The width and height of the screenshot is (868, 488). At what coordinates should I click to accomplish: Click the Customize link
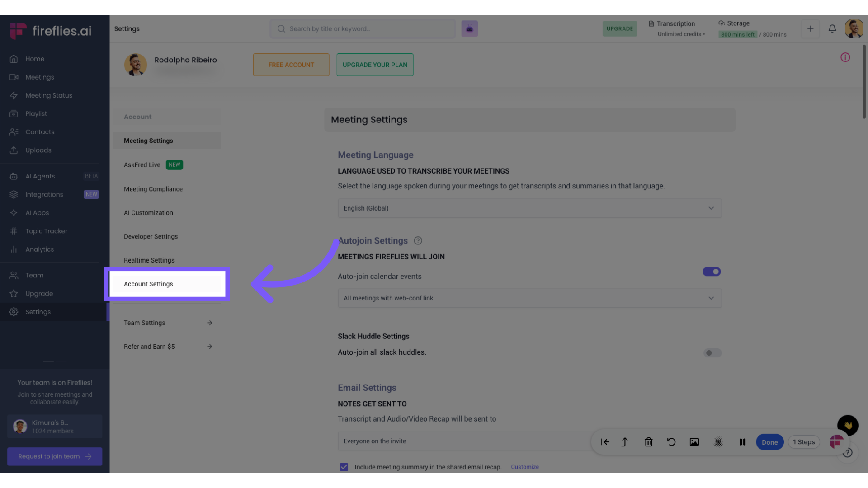524,467
